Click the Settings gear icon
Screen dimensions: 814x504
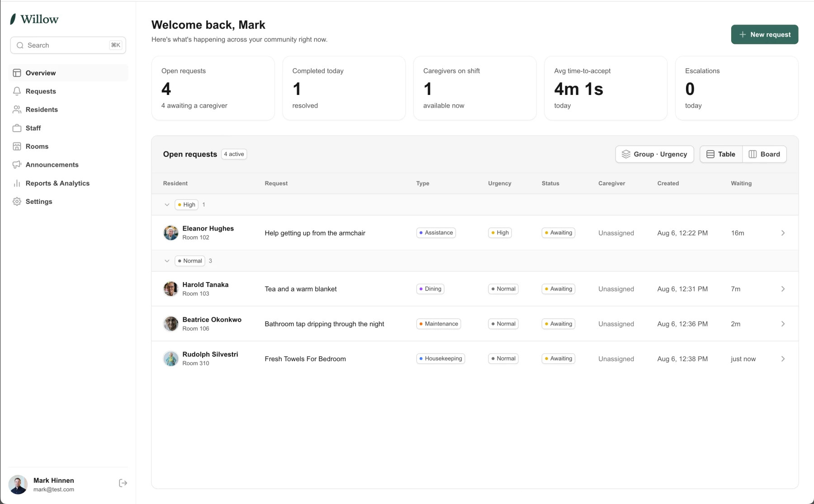17,202
